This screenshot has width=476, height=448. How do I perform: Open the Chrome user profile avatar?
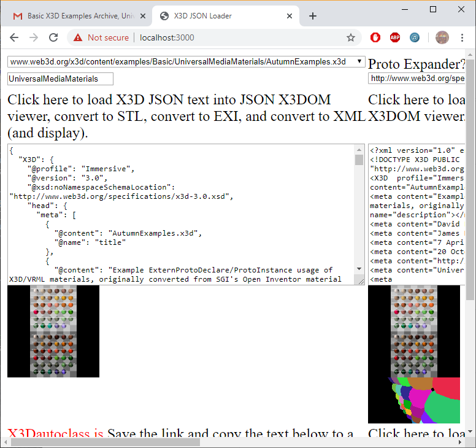(442, 37)
